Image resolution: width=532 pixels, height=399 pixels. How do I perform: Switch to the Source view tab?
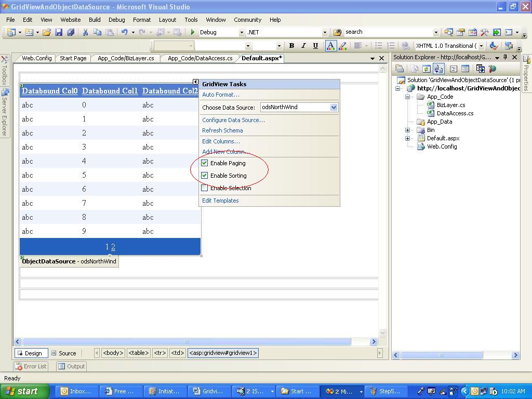[64, 353]
